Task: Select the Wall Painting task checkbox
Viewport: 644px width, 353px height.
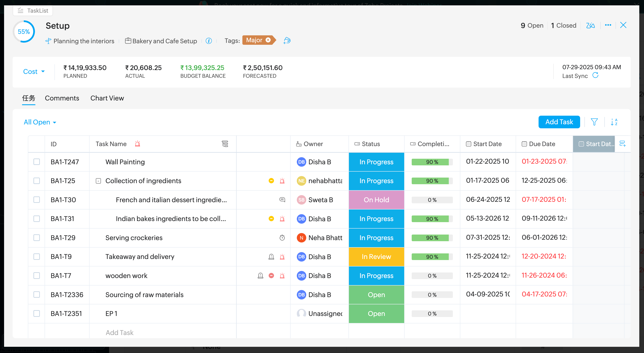Action: (37, 162)
